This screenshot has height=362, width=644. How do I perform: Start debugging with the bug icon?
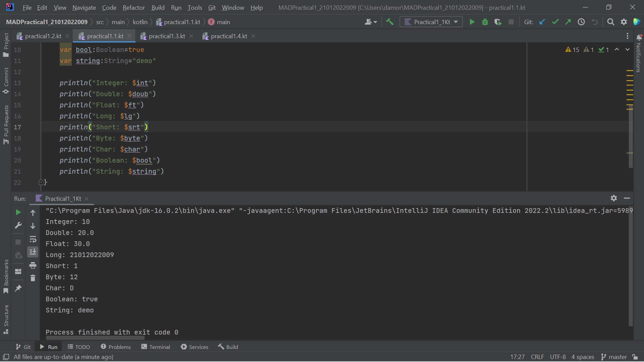tap(485, 22)
